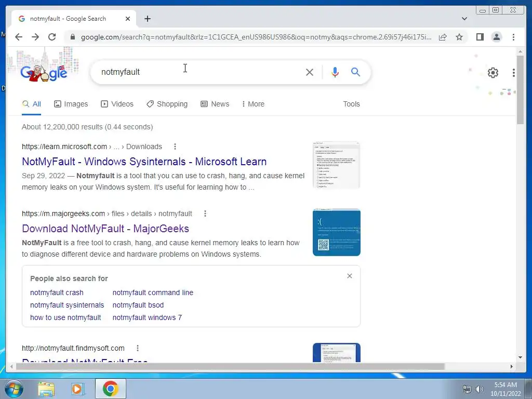Screen dimensions: 532x399
Task: Open NotMyFault Windows Sysinternals Microsoft Learn result
Action: pos(144,162)
